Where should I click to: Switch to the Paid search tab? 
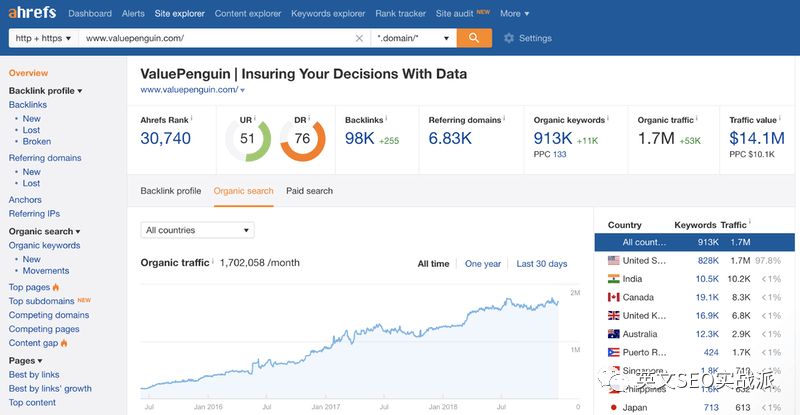[309, 191]
